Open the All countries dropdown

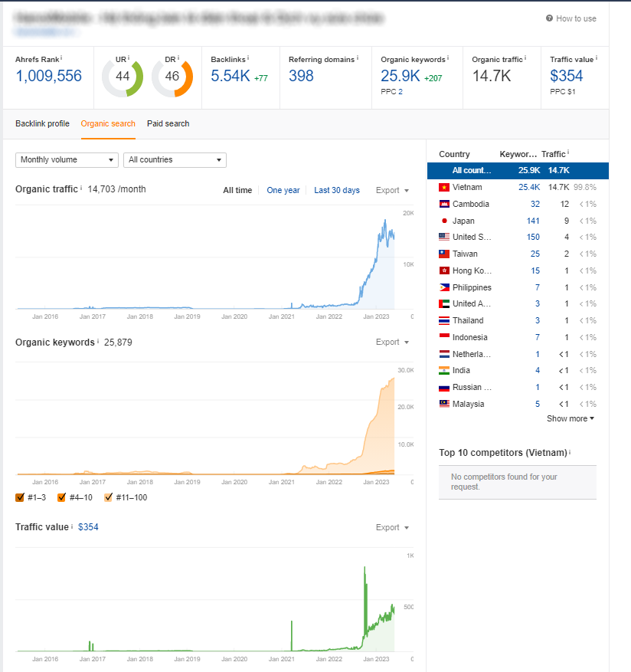175,159
